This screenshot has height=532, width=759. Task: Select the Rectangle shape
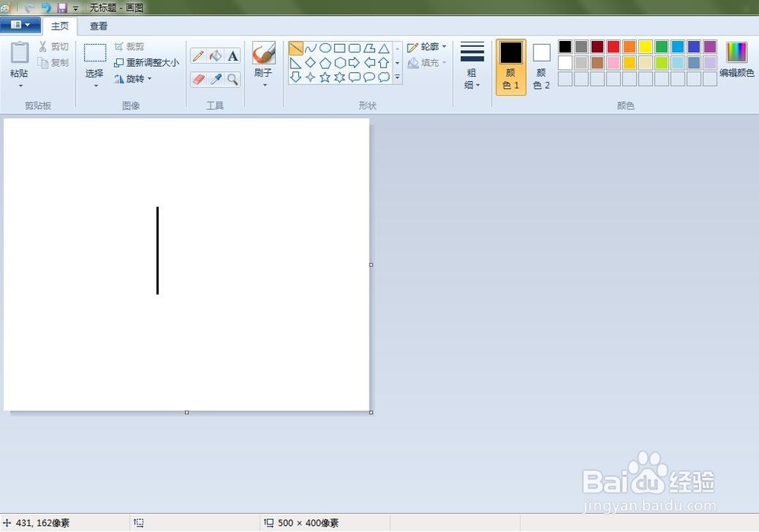click(x=340, y=48)
